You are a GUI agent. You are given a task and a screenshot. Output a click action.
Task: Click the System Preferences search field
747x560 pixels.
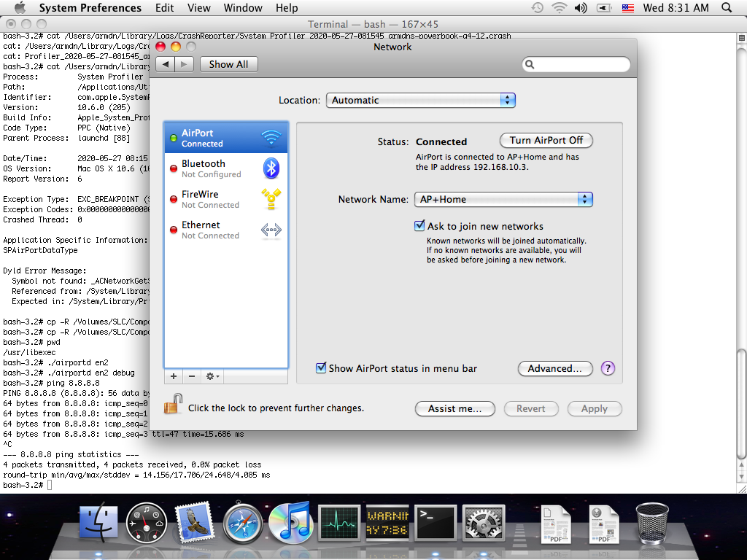click(x=576, y=64)
